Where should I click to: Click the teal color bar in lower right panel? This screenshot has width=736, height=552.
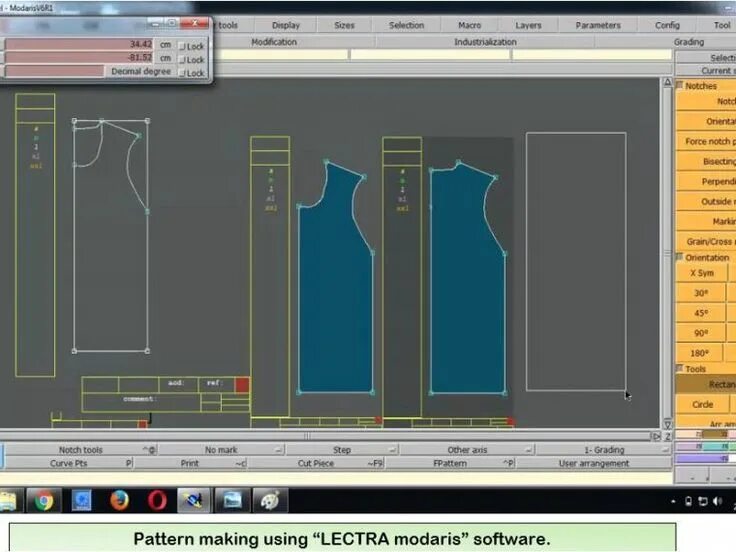tap(713, 446)
